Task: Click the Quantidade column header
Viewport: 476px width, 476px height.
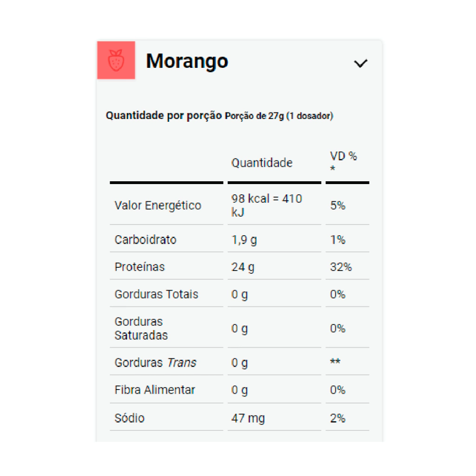Action: pyautogui.click(x=262, y=163)
